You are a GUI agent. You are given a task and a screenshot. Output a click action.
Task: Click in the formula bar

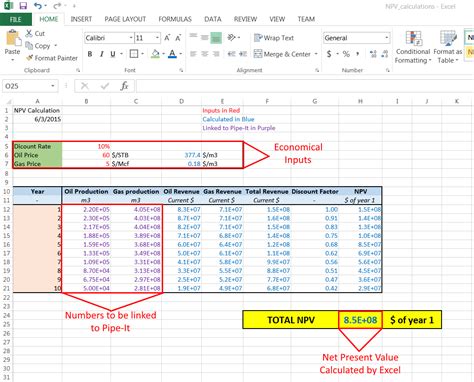pyautogui.click(x=305, y=86)
